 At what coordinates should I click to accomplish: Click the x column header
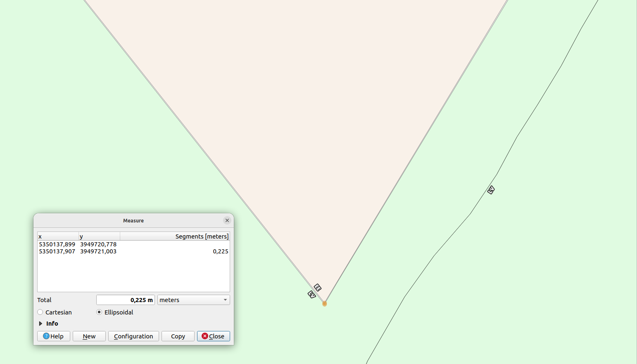(x=58, y=236)
